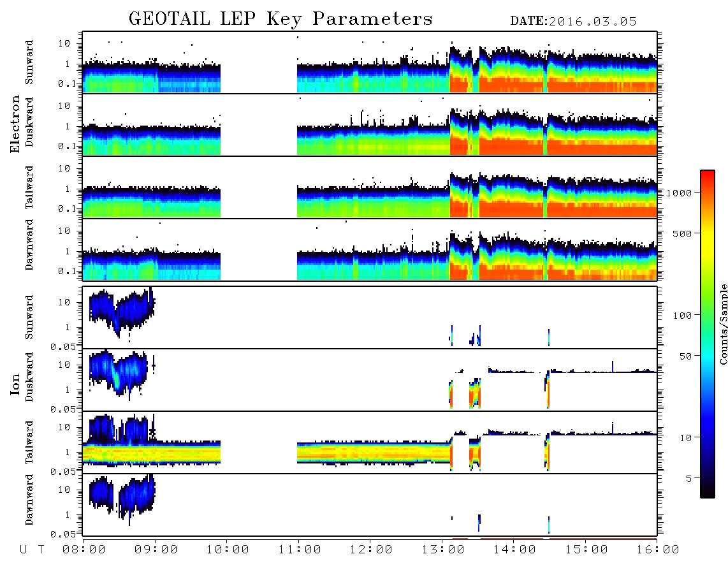Click the "11:00" time tick label

point(300,550)
